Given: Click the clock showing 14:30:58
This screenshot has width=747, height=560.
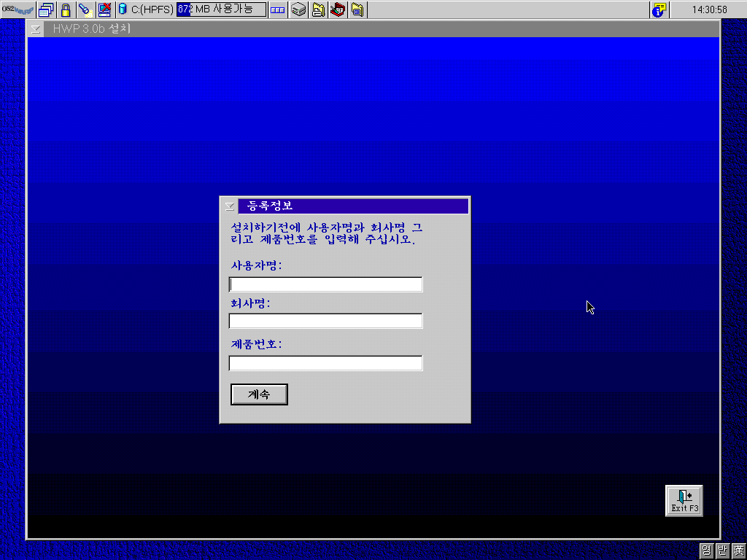Looking at the screenshot, I should (709, 9).
